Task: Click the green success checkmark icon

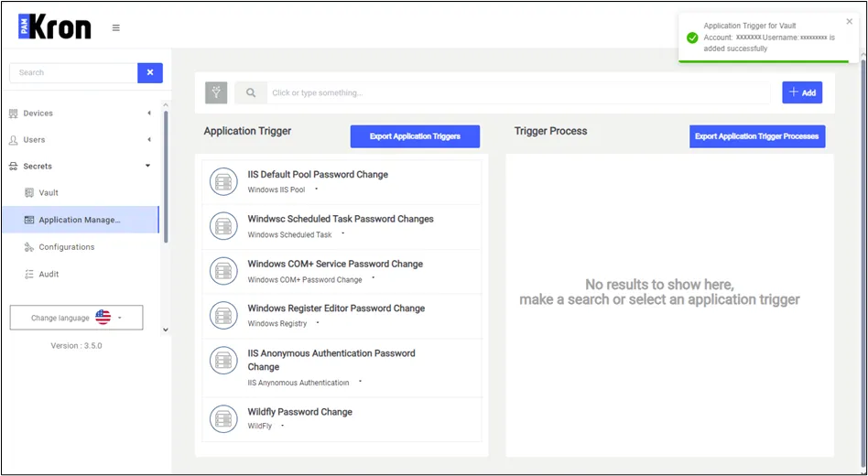Action: (692, 38)
